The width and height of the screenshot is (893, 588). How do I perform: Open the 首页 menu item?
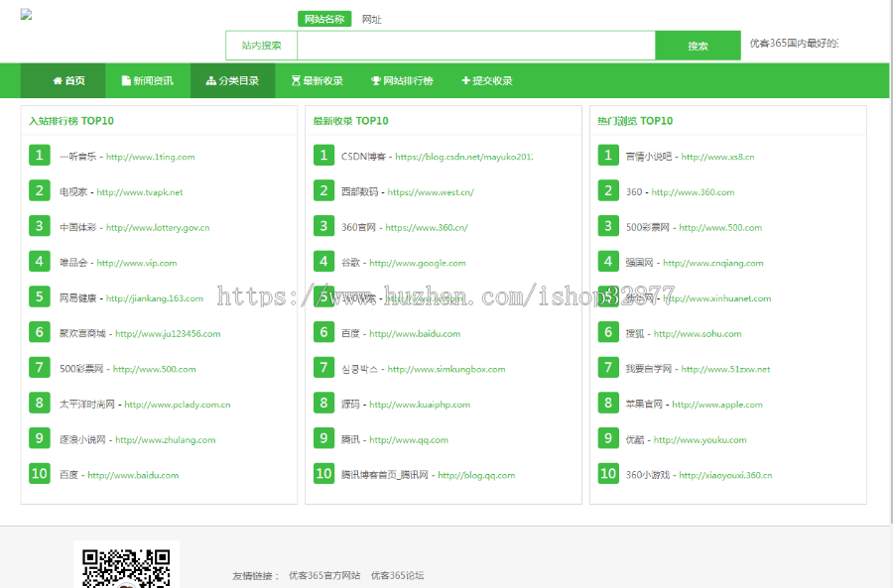(63, 81)
